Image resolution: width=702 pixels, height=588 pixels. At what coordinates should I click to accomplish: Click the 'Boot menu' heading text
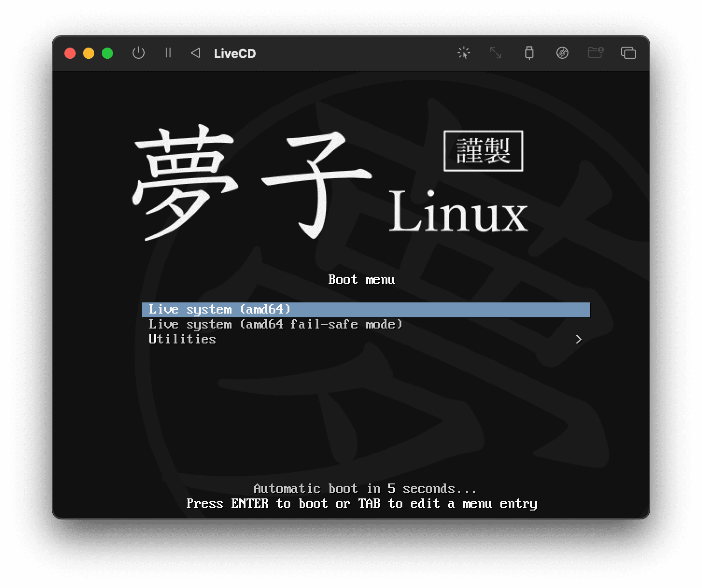(361, 280)
